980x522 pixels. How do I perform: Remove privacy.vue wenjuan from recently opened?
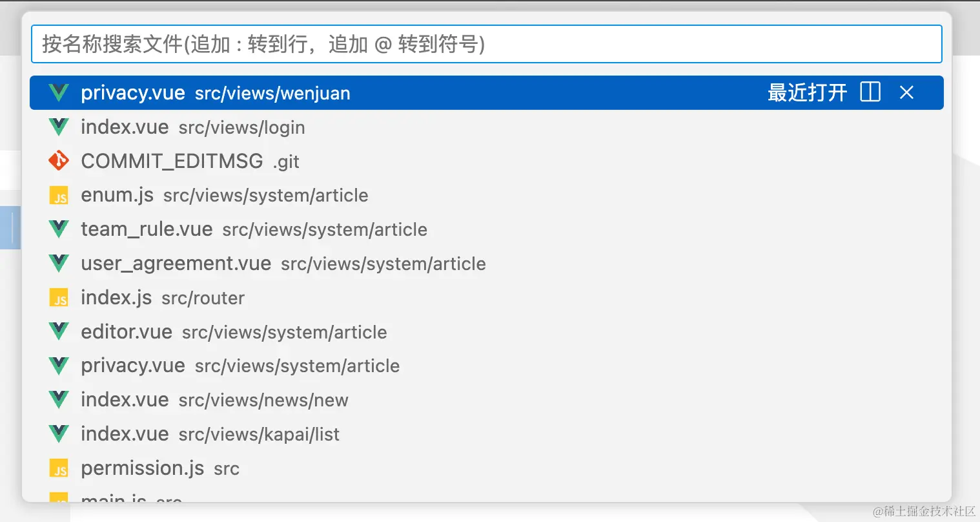[906, 92]
